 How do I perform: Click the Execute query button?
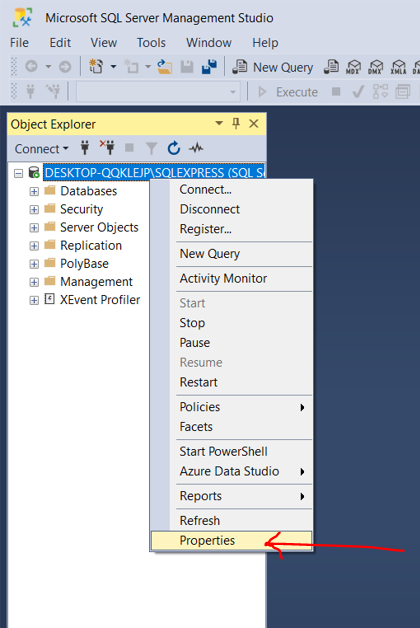[288, 92]
